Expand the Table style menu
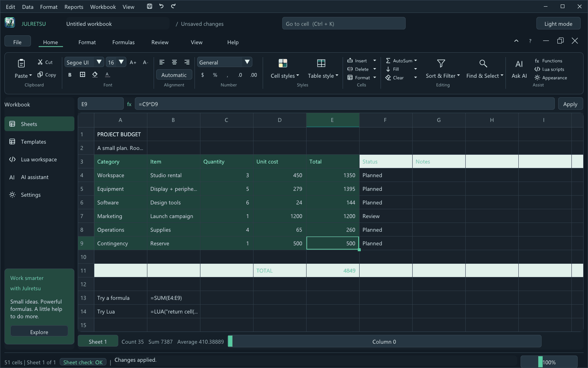 [323, 69]
